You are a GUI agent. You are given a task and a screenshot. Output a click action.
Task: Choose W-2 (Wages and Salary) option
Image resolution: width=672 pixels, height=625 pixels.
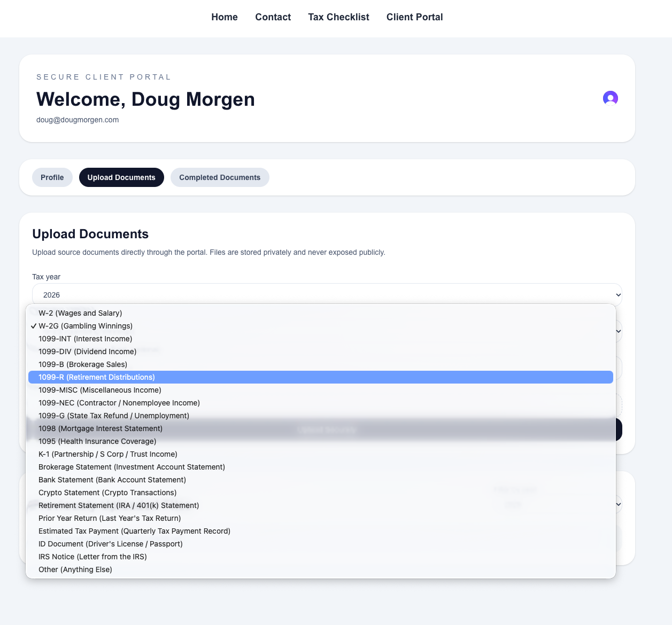click(x=321, y=313)
